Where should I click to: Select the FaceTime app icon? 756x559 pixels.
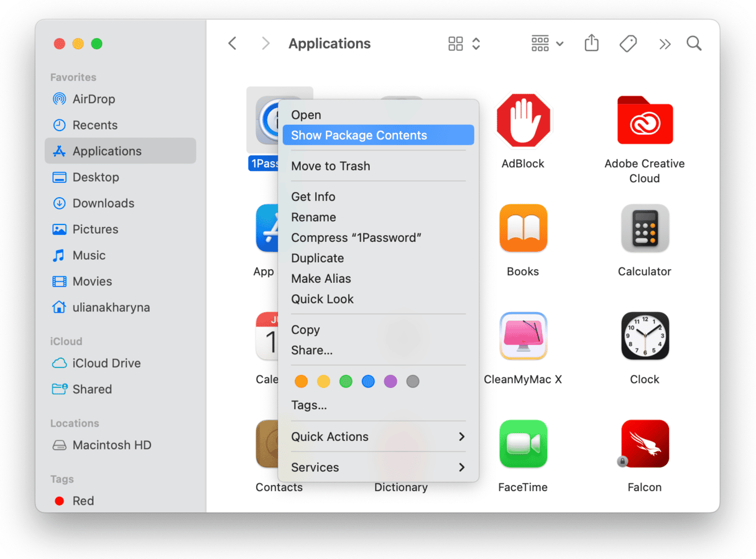[523, 444]
